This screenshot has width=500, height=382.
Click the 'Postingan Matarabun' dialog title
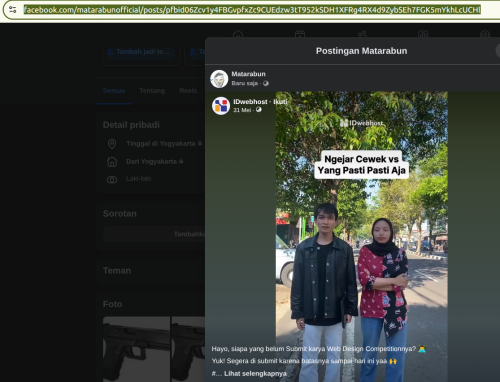click(361, 51)
